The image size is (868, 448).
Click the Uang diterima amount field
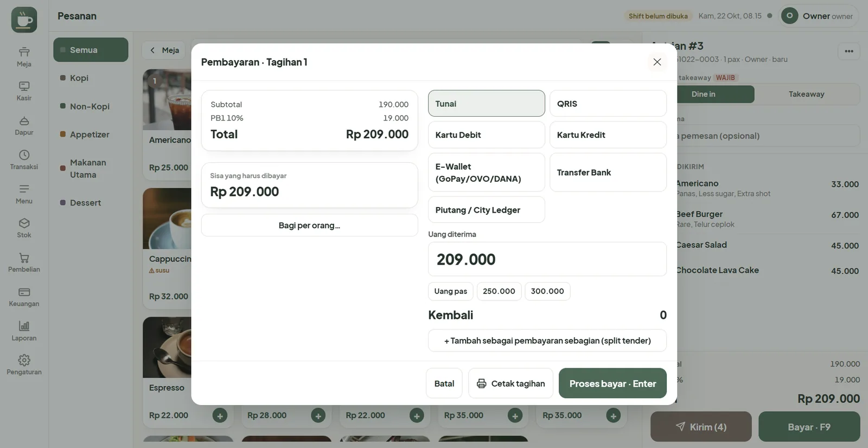[547, 259]
